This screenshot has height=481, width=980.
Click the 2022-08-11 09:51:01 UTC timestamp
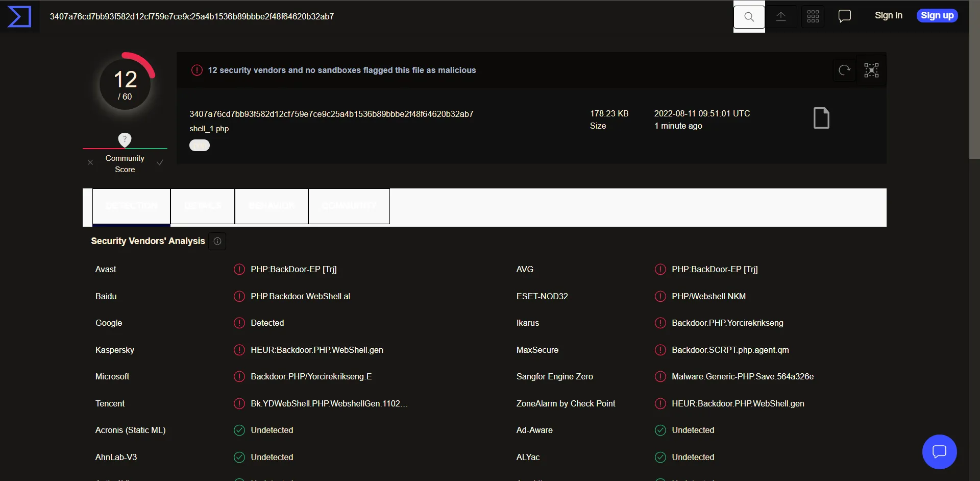(x=702, y=113)
